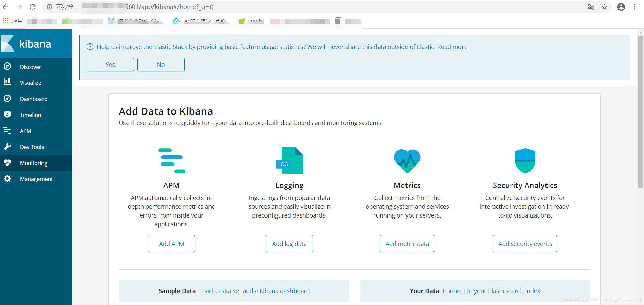Click the Sample Data label

point(177,291)
